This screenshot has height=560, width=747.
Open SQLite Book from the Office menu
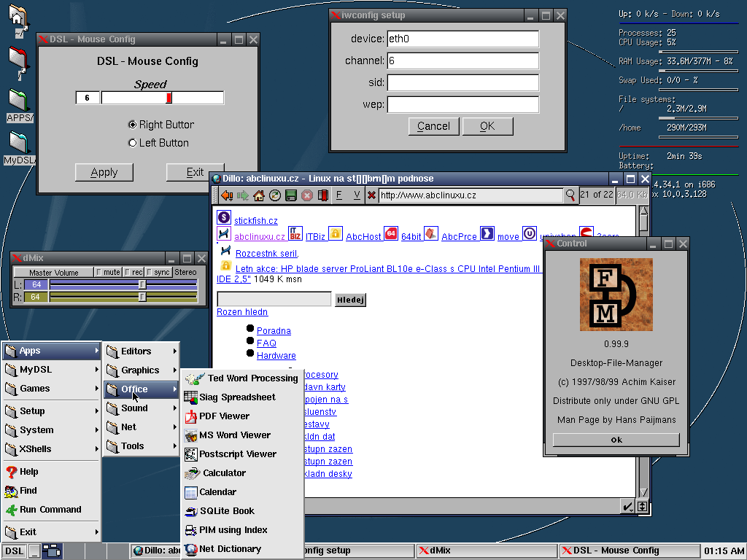(x=242, y=511)
